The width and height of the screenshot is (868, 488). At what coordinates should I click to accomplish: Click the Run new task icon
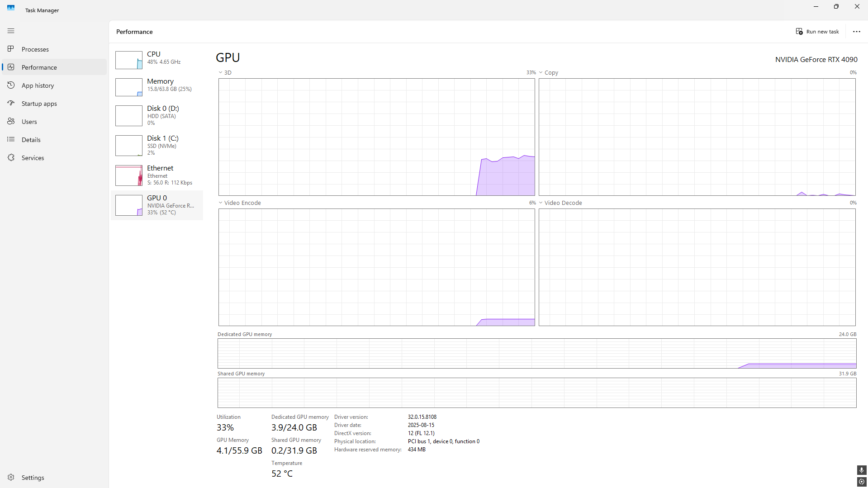pos(799,31)
